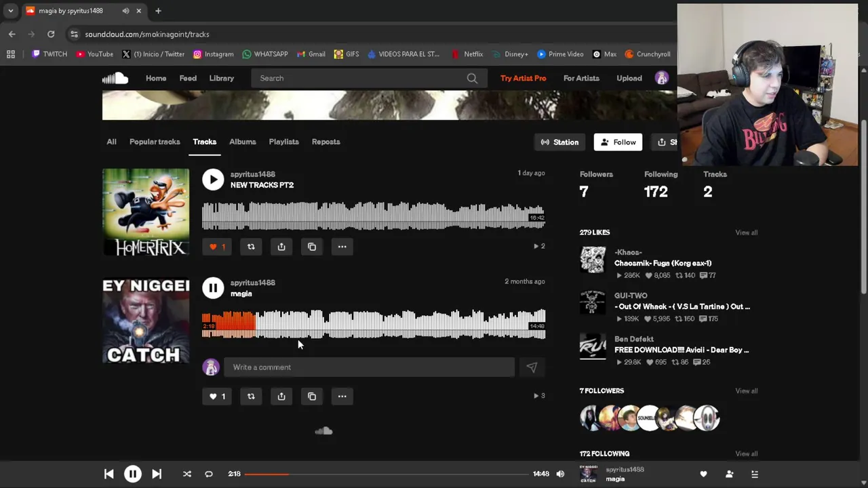This screenshot has width=868, height=488.
Task: Toggle repeat in the player bar
Action: coord(209,474)
